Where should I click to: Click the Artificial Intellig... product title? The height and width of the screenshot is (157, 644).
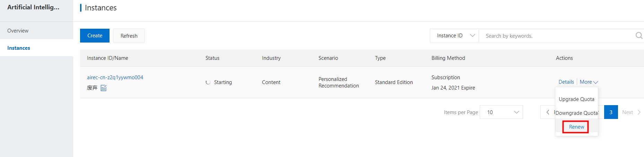(33, 7)
